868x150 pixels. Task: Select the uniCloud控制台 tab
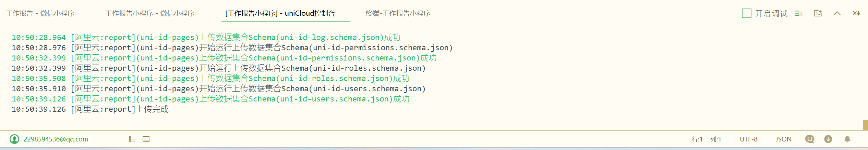point(280,13)
